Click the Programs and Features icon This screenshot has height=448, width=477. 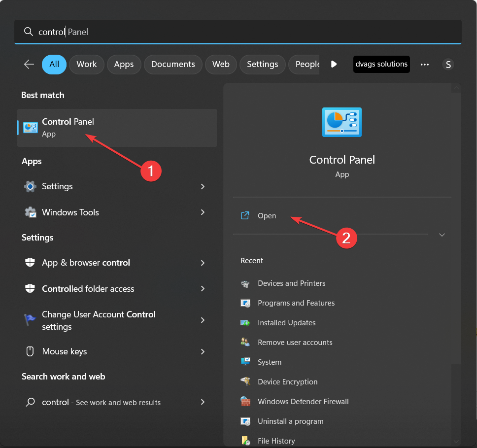(x=245, y=303)
